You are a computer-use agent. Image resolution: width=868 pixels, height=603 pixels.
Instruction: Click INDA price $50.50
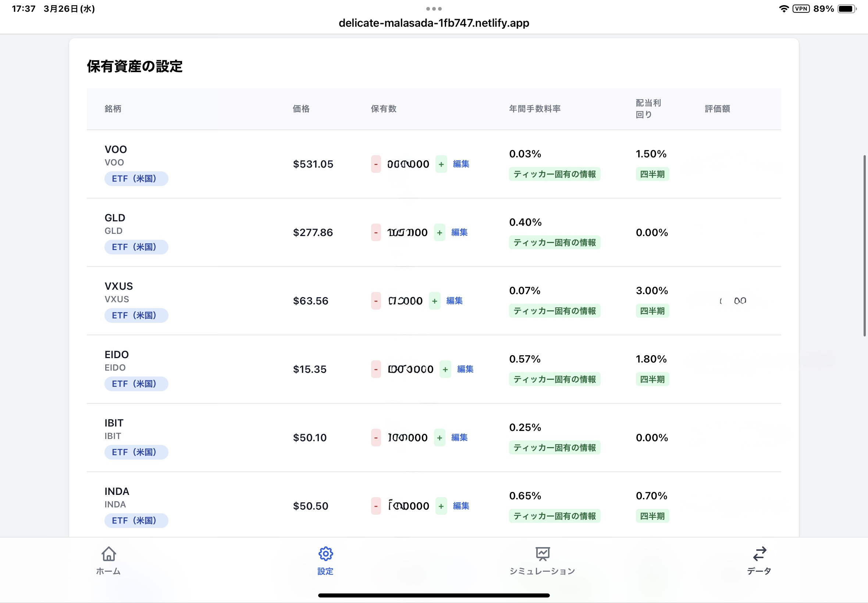[x=311, y=506]
